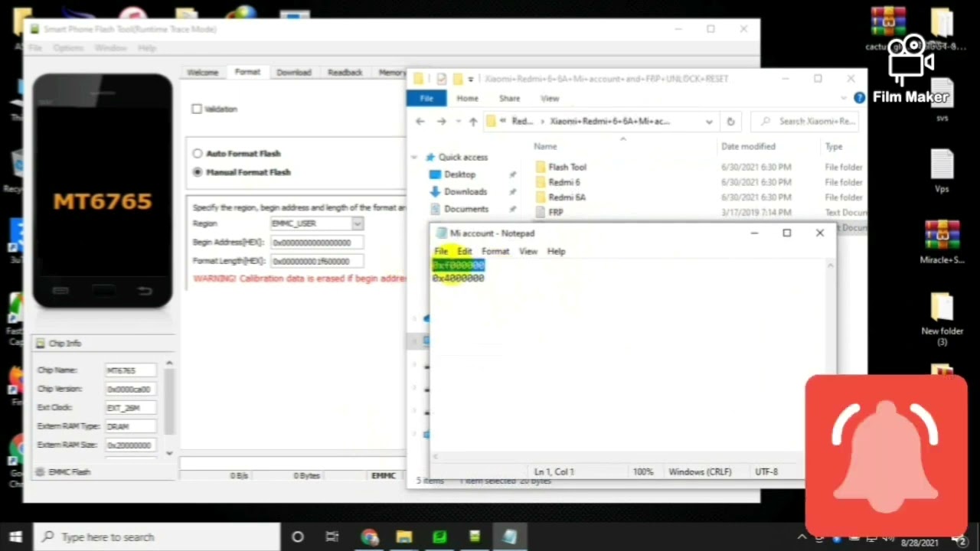Viewport: 980px width, 551px height.
Task: Click the Cortana circle icon on taskbar
Action: click(298, 536)
